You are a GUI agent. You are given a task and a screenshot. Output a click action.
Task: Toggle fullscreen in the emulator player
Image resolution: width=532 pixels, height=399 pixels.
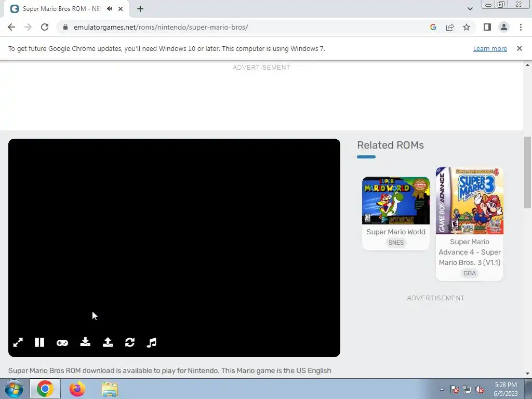pyautogui.click(x=18, y=342)
